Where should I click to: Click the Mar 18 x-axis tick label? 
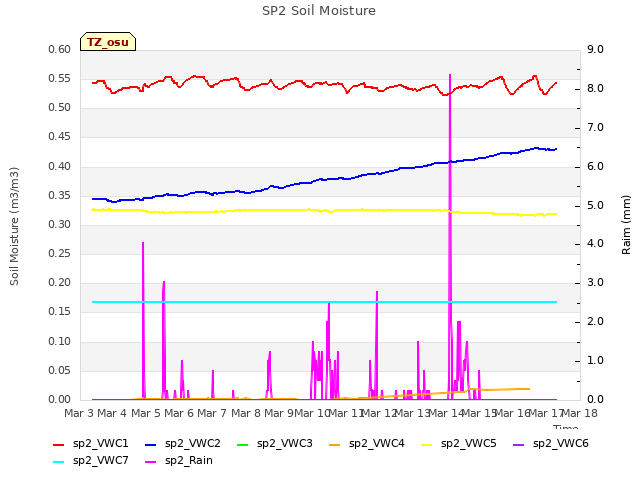pyautogui.click(x=580, y=413)
